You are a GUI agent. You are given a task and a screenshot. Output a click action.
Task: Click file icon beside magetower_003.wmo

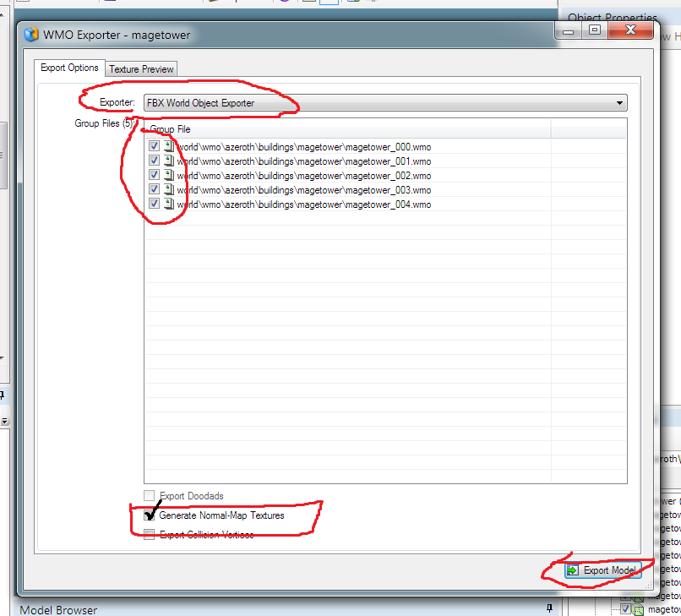pyautogui.click(x=168, y=189)
